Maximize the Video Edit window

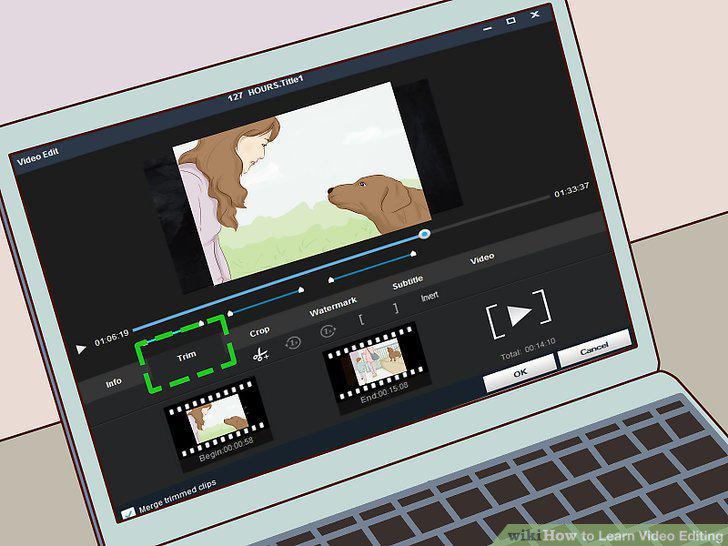(511, 21)
